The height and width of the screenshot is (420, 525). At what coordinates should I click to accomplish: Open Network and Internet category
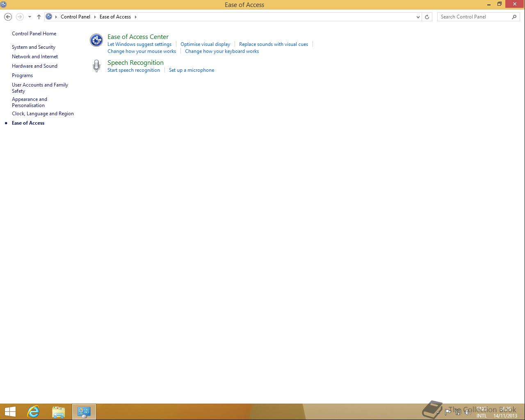point(35,57)
